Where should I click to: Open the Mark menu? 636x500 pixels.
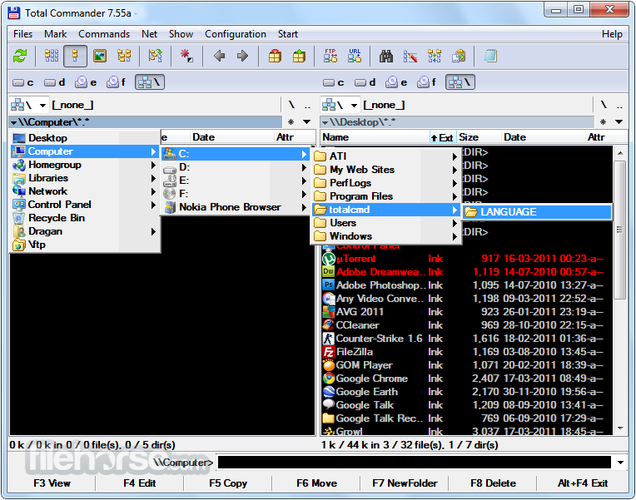click(x=56, y=34)
